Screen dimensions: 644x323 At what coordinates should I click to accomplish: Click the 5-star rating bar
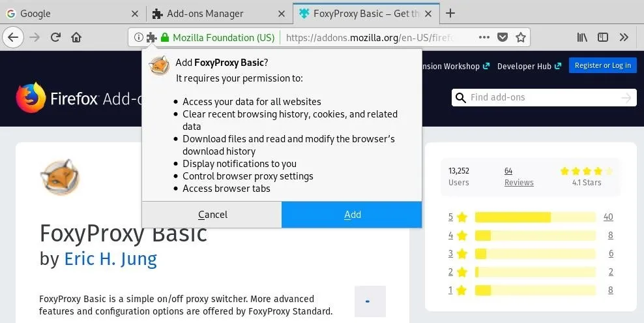pyautogui.click(x=535, y=217)
